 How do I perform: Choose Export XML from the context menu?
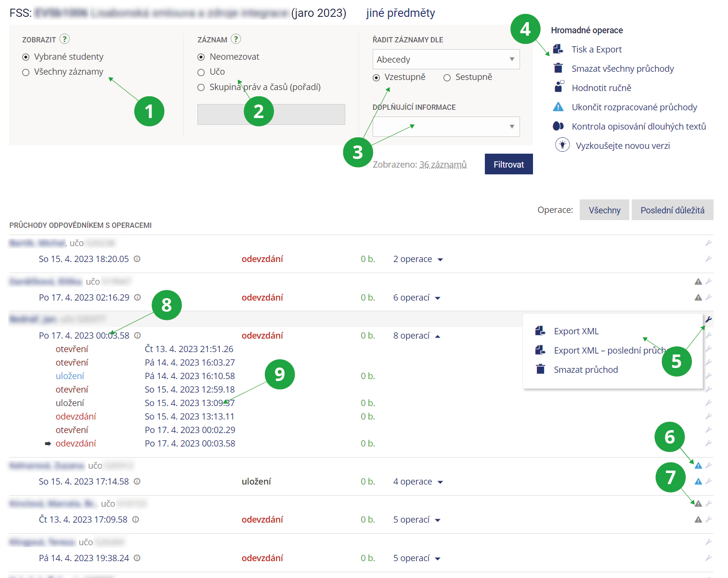pyautogui.click(x=576, y=331)
